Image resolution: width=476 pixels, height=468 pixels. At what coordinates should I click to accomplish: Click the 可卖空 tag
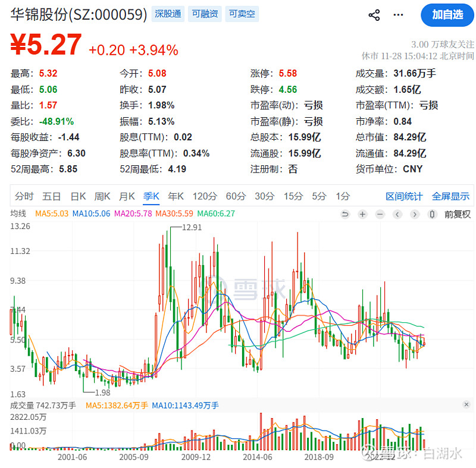[x=242, y=14]
